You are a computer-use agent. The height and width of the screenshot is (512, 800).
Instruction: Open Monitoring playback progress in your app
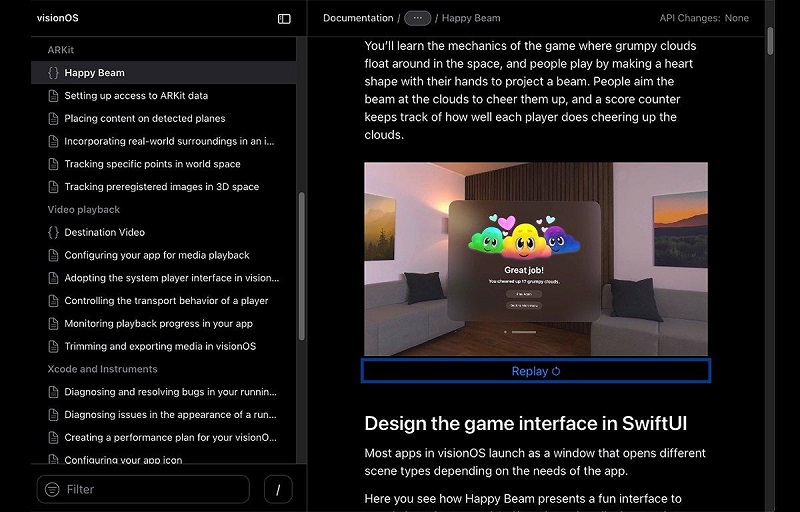pos(158,323)
